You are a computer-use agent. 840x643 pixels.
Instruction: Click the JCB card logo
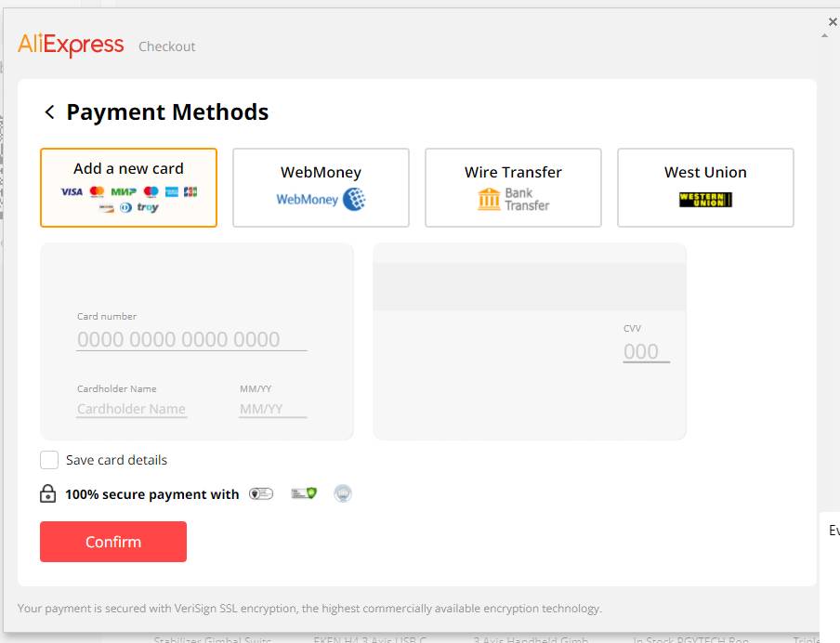(x=190, y=191)
